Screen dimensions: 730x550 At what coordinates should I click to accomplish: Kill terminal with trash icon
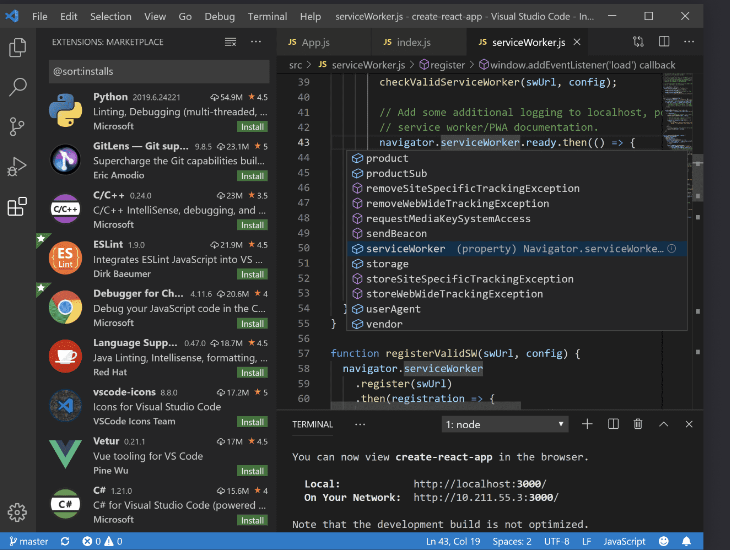[638, 424]
